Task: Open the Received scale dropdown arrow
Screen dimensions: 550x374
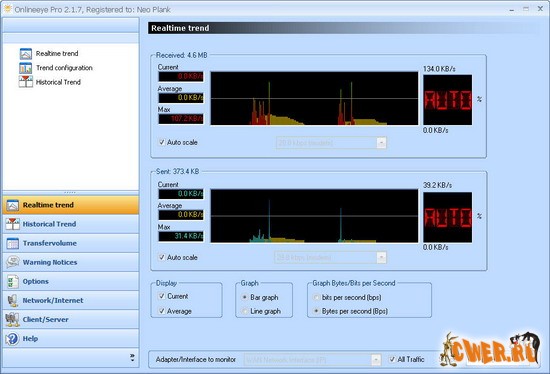Action: 381,143
